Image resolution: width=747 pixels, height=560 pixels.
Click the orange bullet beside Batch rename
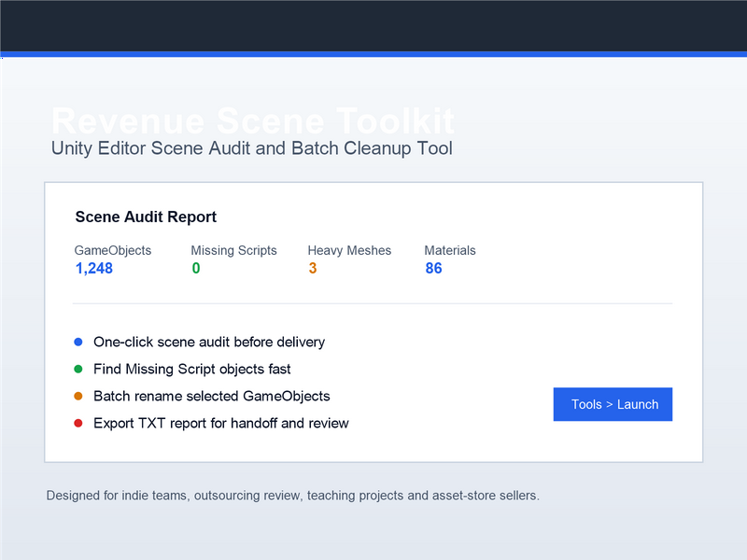(x=78, y=396)
